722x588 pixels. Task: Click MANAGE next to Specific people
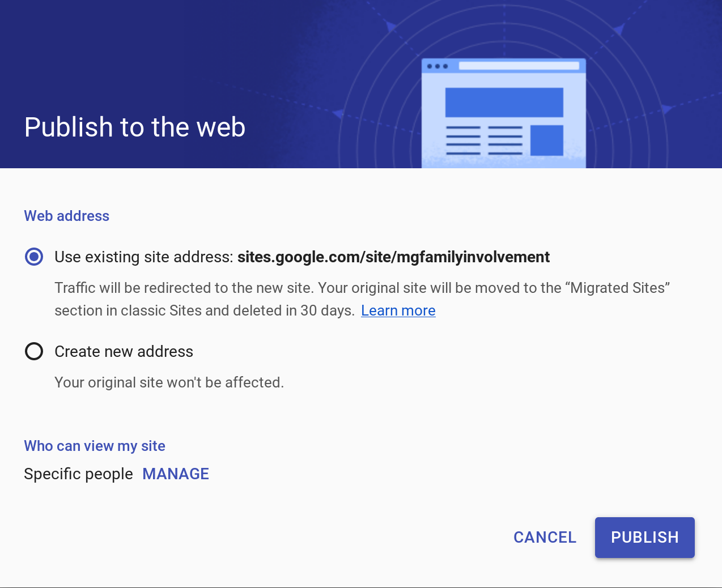pos(176,474)
